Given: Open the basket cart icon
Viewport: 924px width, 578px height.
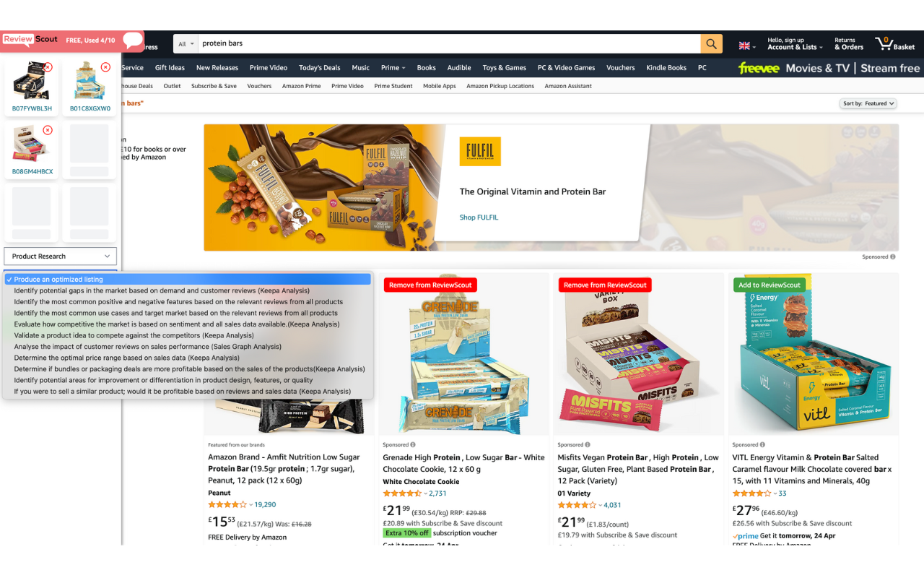Looking at the screenshot, I should coord(895,43).
